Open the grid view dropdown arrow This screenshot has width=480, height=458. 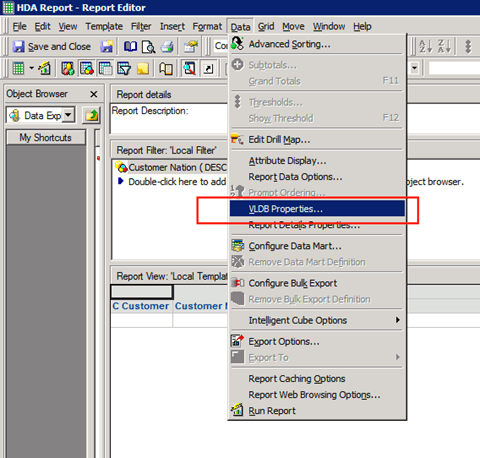pyautogui.click(x=31, y=68)
